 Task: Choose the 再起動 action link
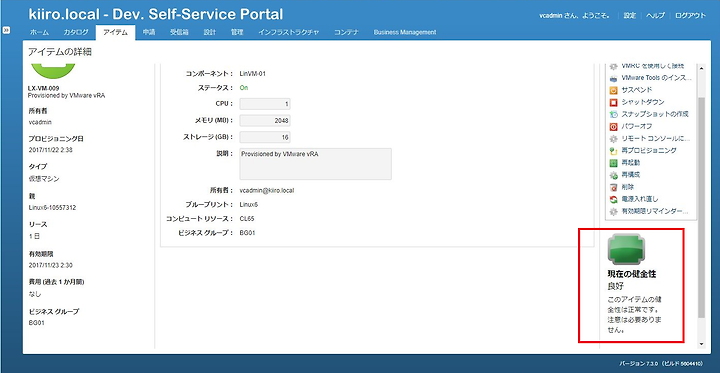[630, 163]
